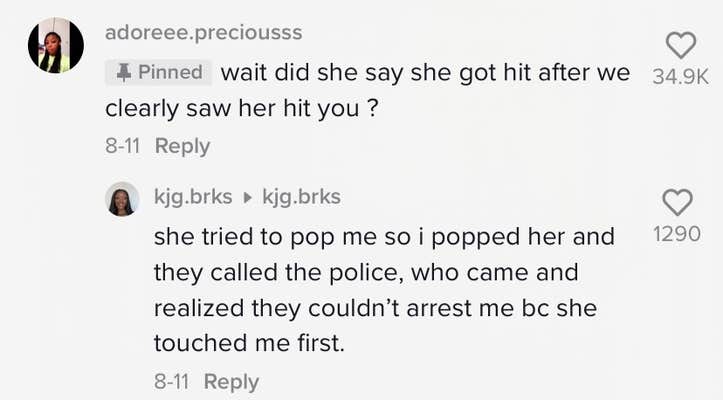Reply to the pinned adoreee.preciousss comment

coord(183,146)
